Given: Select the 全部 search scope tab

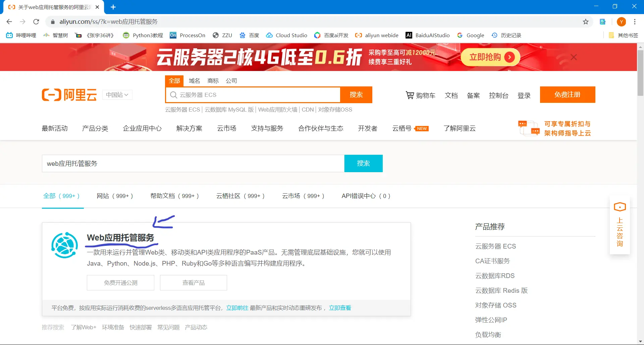Looking at the screenshot, I should [x=174, y=81].
